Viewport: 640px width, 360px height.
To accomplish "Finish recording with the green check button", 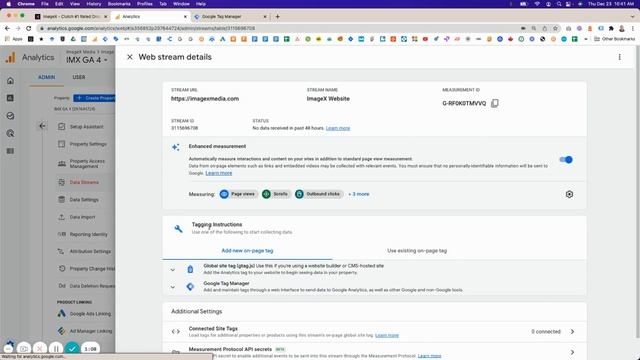I will pyautogui.click(x=72, y=349).
